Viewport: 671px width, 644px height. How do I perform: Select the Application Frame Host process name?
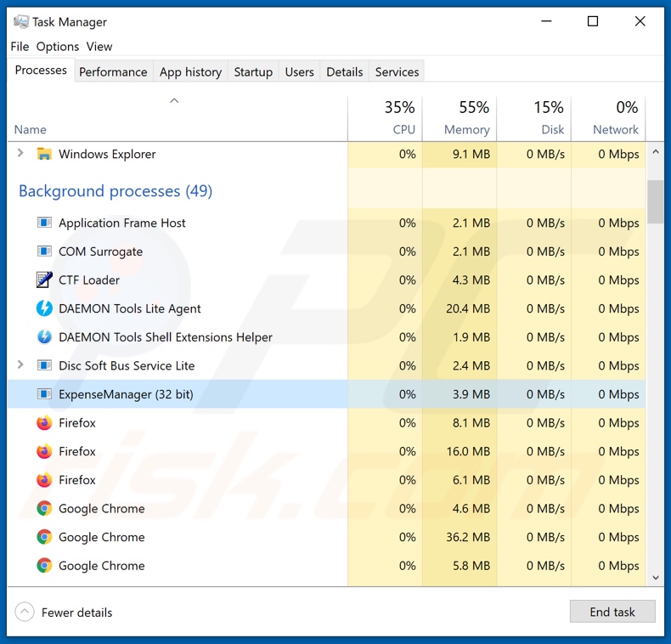tap(122, 223)
